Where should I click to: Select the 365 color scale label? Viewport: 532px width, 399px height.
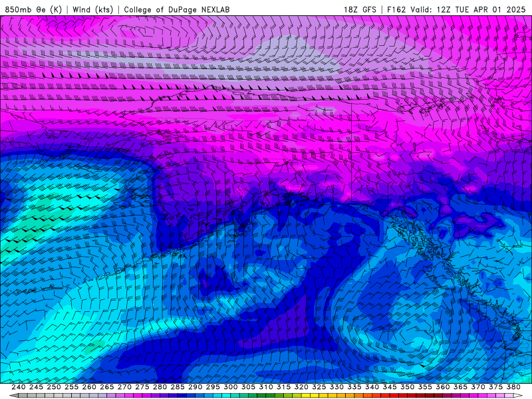(x=460, y=387)
